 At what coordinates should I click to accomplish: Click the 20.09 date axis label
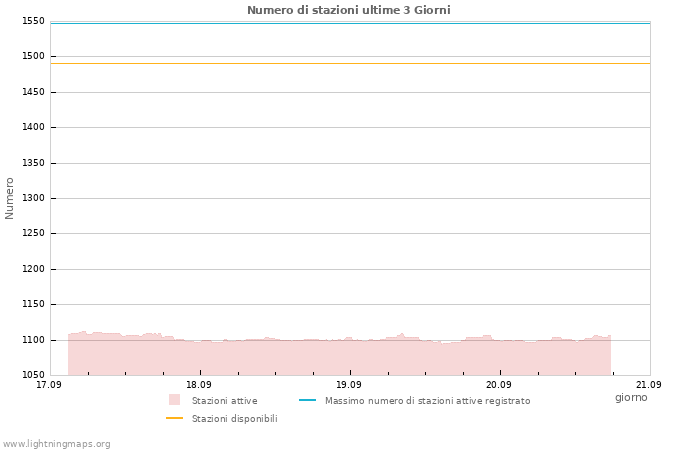point(499,384)
